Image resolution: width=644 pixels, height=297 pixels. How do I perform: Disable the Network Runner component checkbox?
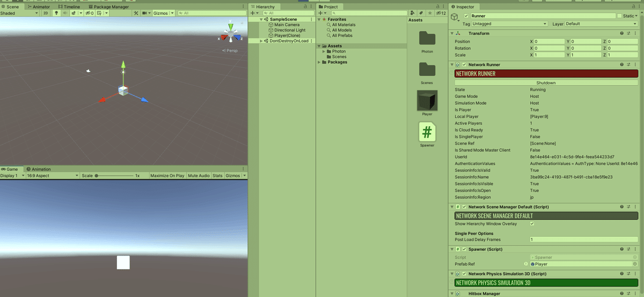(x=465, y=64)
